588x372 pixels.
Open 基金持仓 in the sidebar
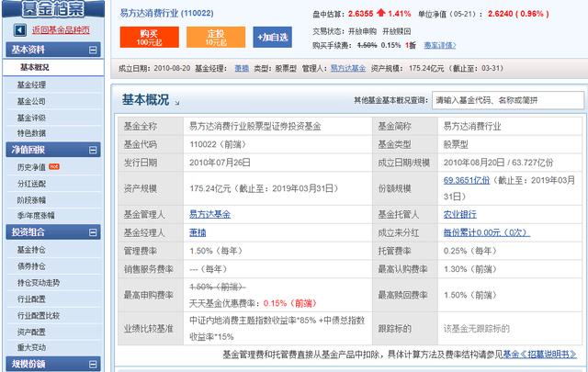coord(31,250)
